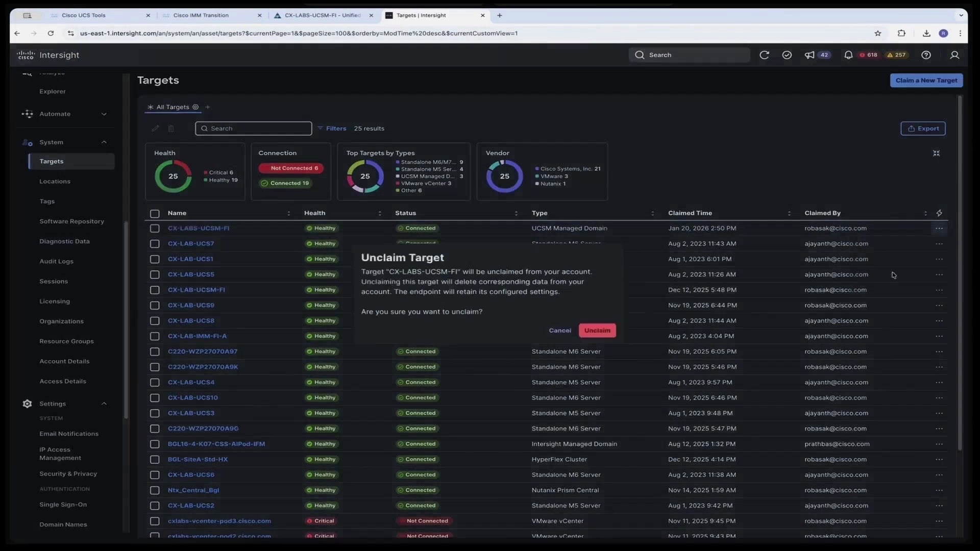
Task: Expand the Automate sidebar section
Action: point(104,114)
